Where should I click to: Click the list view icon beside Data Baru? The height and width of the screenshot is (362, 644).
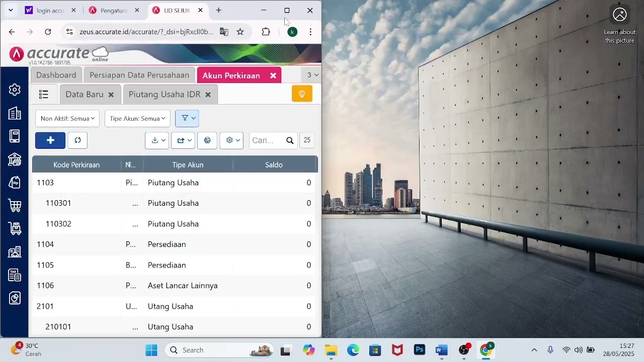[x=44, y=95]
